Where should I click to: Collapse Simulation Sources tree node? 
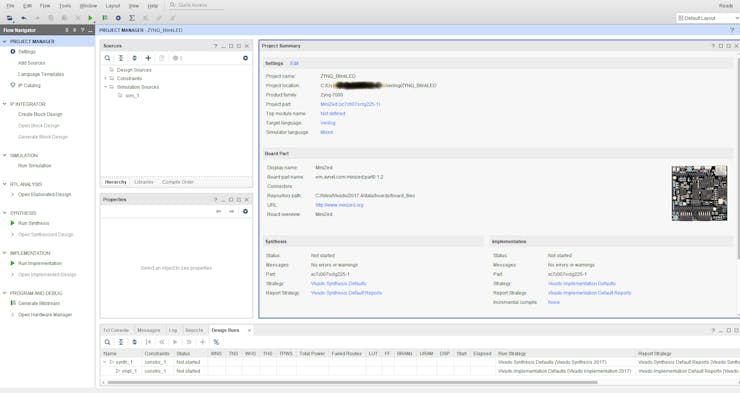106,87
